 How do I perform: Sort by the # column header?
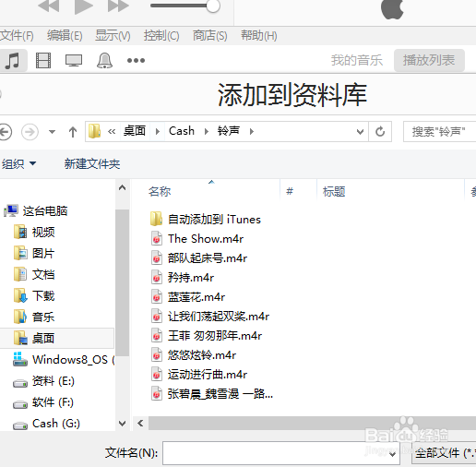click(x=290, y=192)
